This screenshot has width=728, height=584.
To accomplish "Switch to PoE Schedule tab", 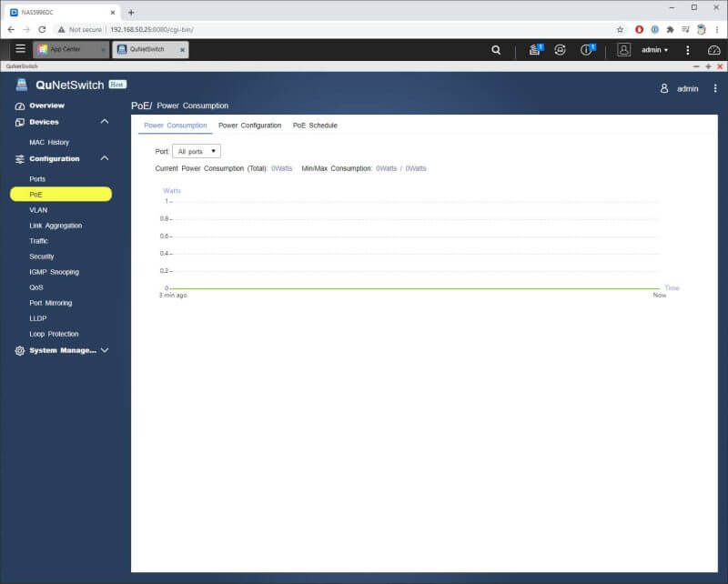I will click(315, 126).
